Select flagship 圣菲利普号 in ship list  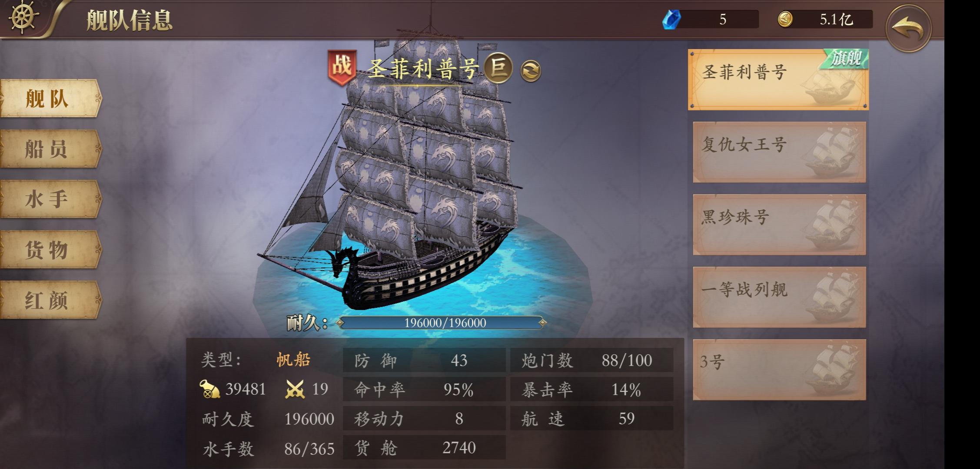tap(778, 79)
